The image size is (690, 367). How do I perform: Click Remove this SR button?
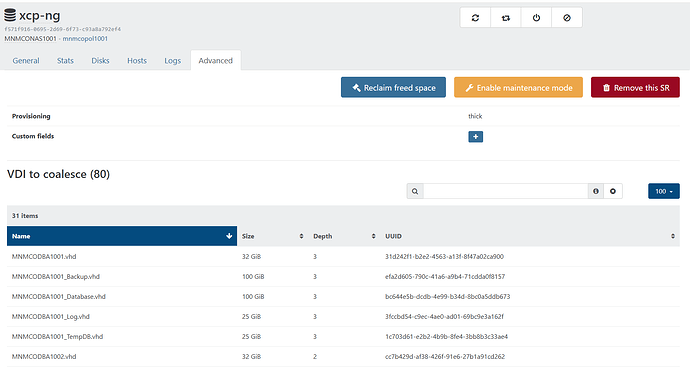(635, 88)
